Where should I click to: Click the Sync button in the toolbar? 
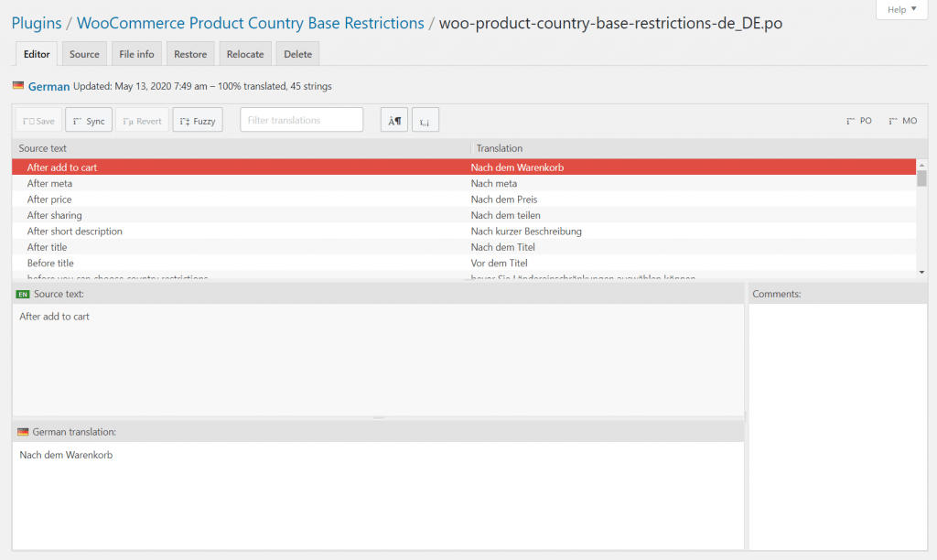(x=89, y=121)
